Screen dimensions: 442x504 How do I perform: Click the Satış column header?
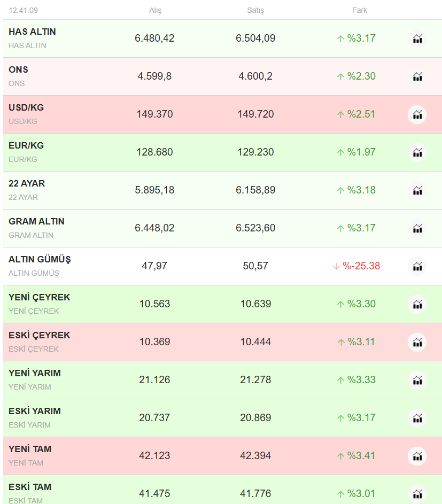coord(255,11)
